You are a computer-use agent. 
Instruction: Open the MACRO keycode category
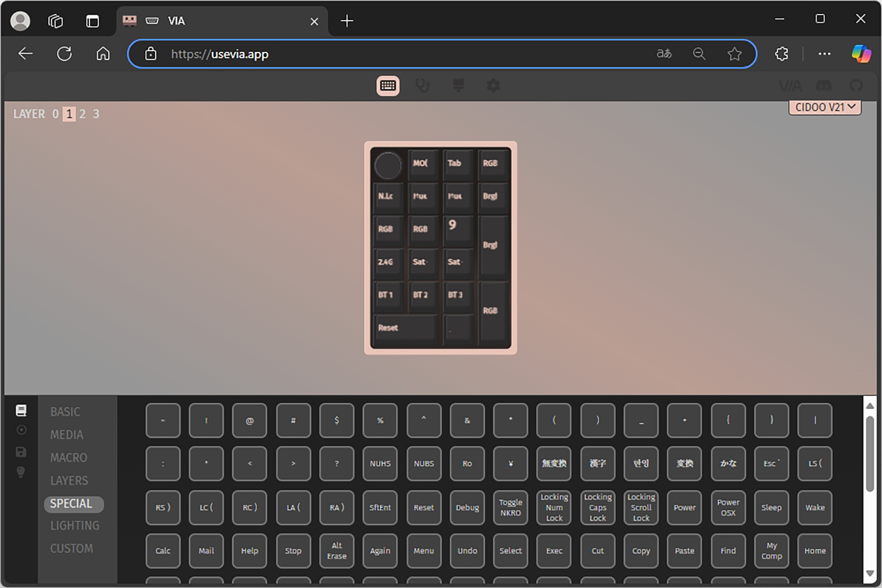(69, 458)
